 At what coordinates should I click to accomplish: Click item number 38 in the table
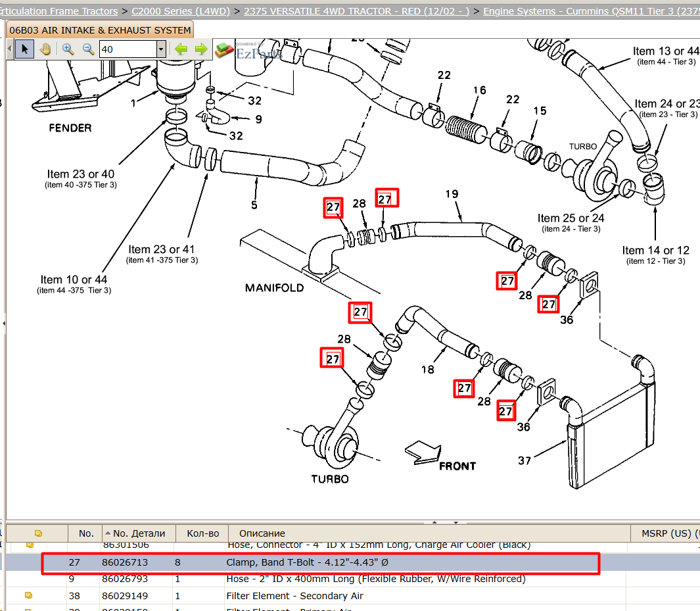pyautogui.click(x=74, y=596)
